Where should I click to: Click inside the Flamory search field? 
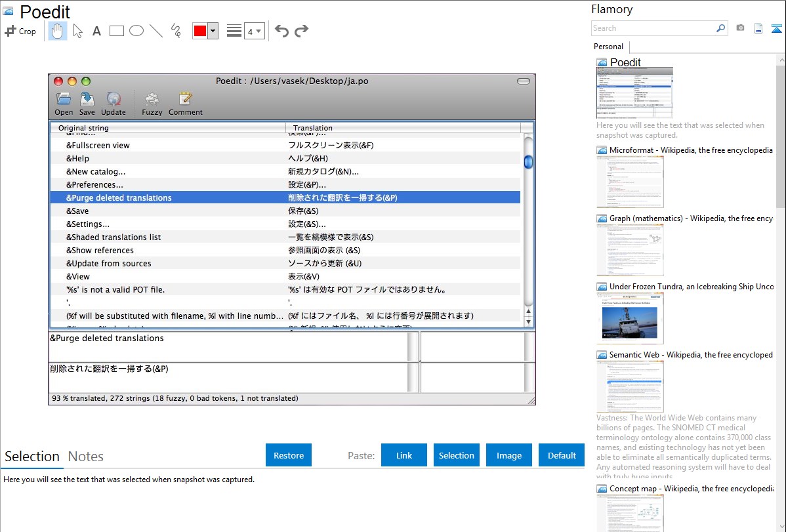pos(653,28)
